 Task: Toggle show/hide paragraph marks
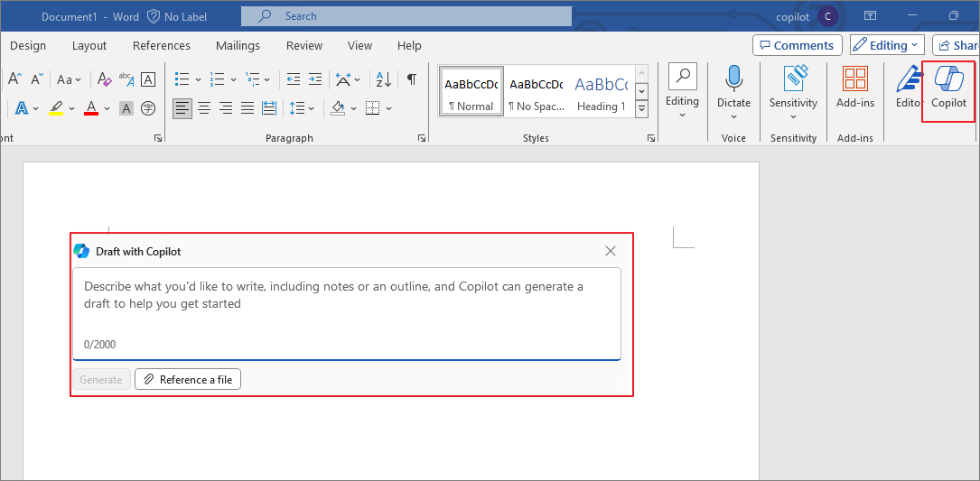[x=411, y=79]
